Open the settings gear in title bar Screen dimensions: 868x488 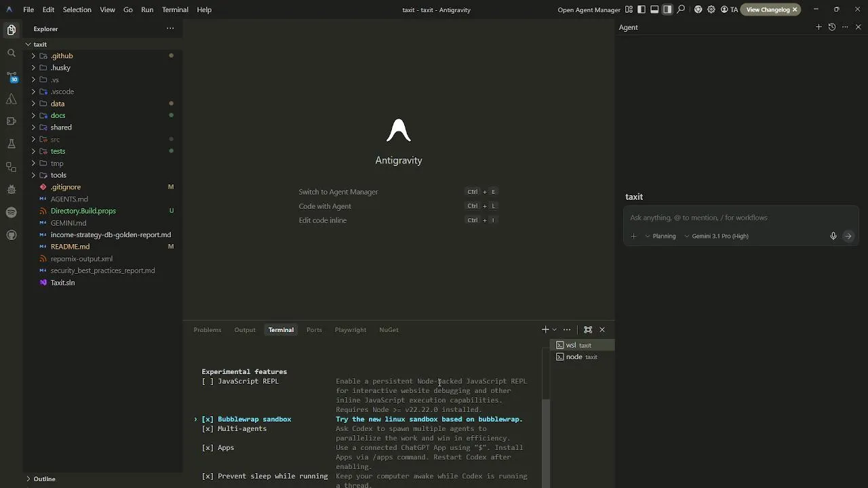pyautogui.click(x=711, y=9)
